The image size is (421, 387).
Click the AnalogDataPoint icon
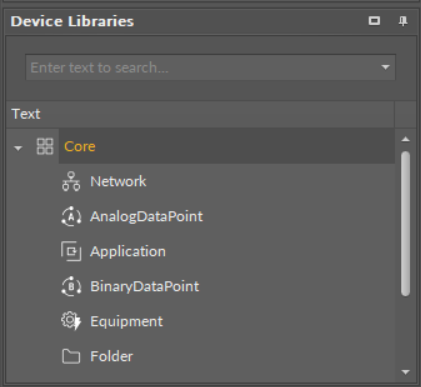pos(71,216)
